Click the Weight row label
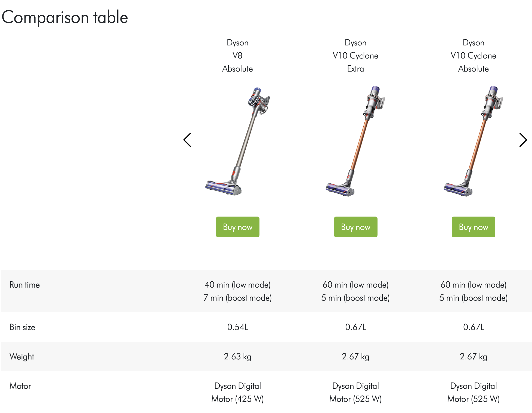532x413 pixels. click(22, 357)
